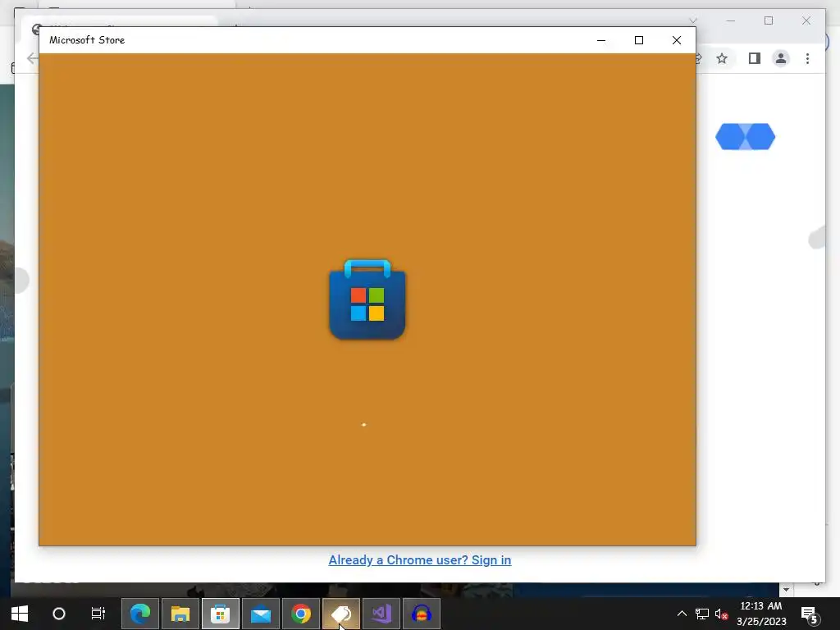Open network status tray icon

point(702,614)
